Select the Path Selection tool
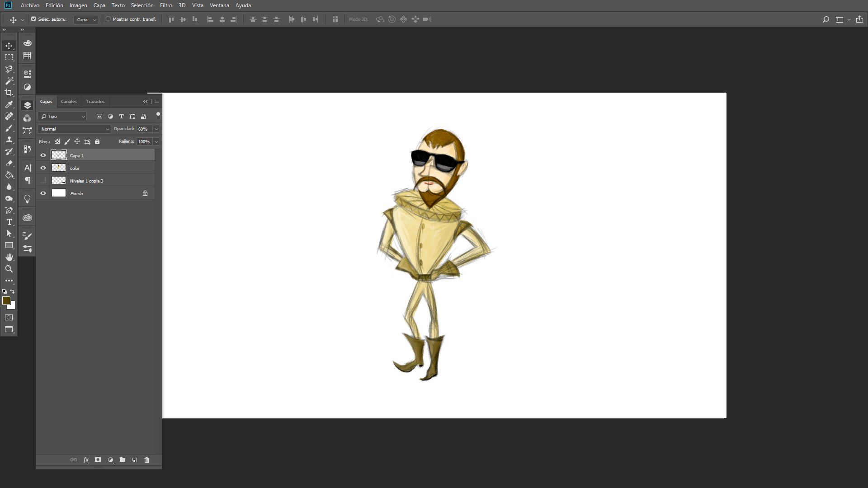868x488 pixels. [x=9, y=234]
